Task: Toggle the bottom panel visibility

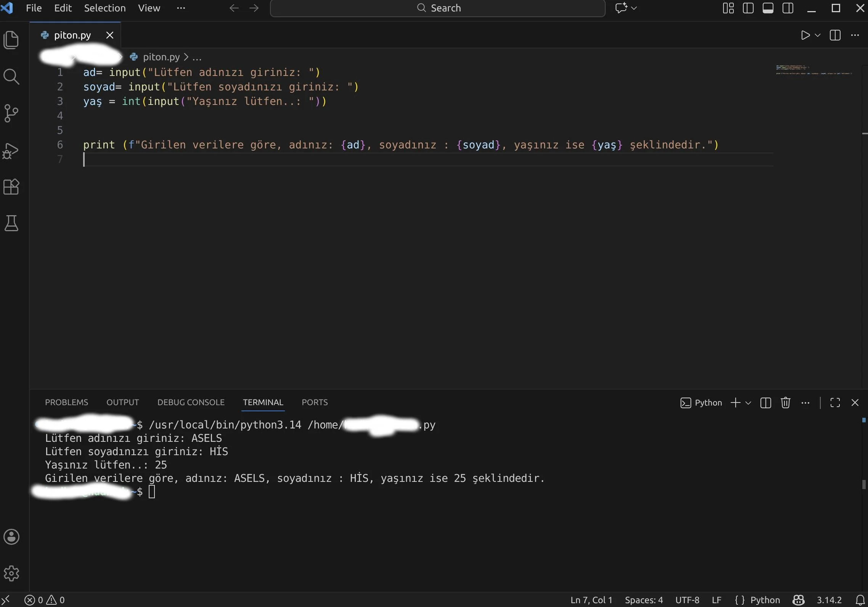Action: coord(768,8)
